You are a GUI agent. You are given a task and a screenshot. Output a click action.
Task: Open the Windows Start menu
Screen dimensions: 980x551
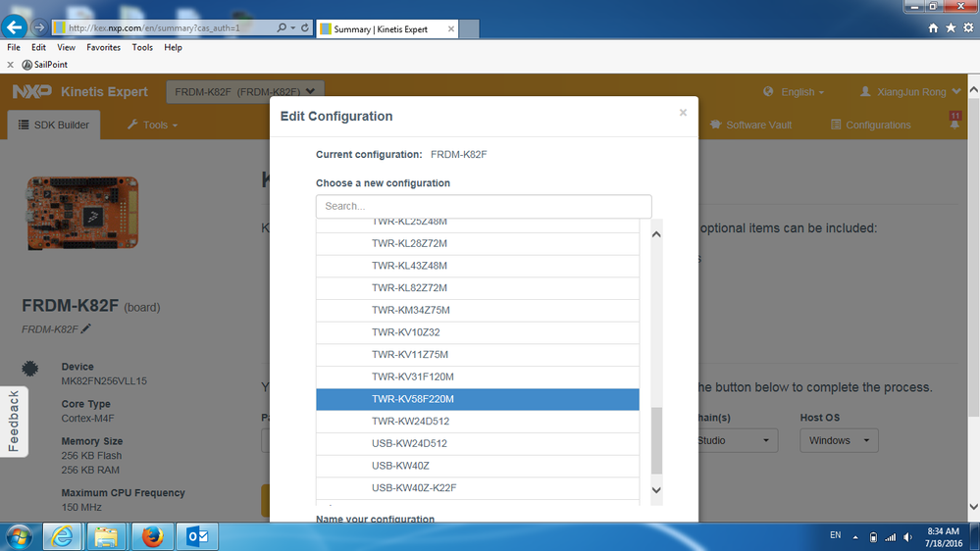coord(19,536)
